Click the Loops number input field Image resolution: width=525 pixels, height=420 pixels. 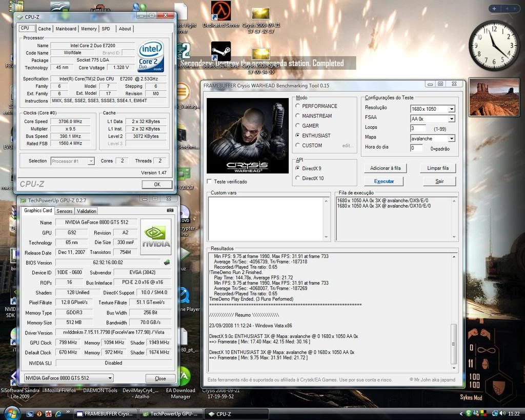coord(417,128)
